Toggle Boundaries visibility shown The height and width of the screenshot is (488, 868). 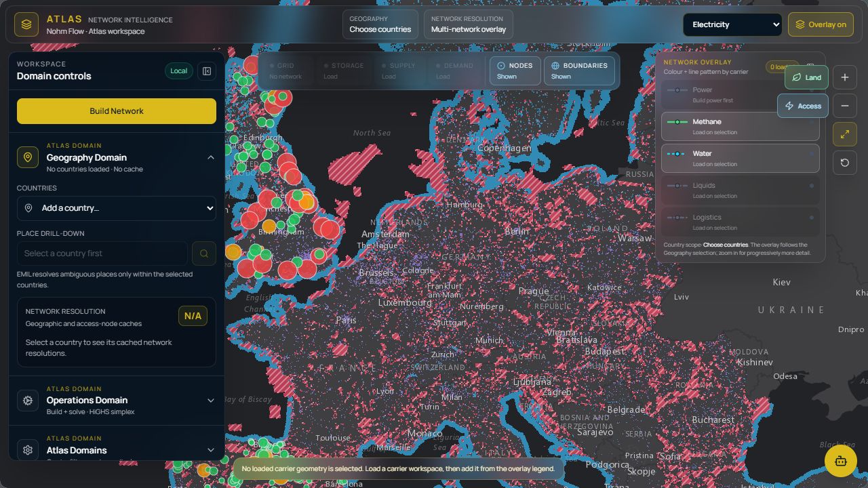(x=579, y=70)
